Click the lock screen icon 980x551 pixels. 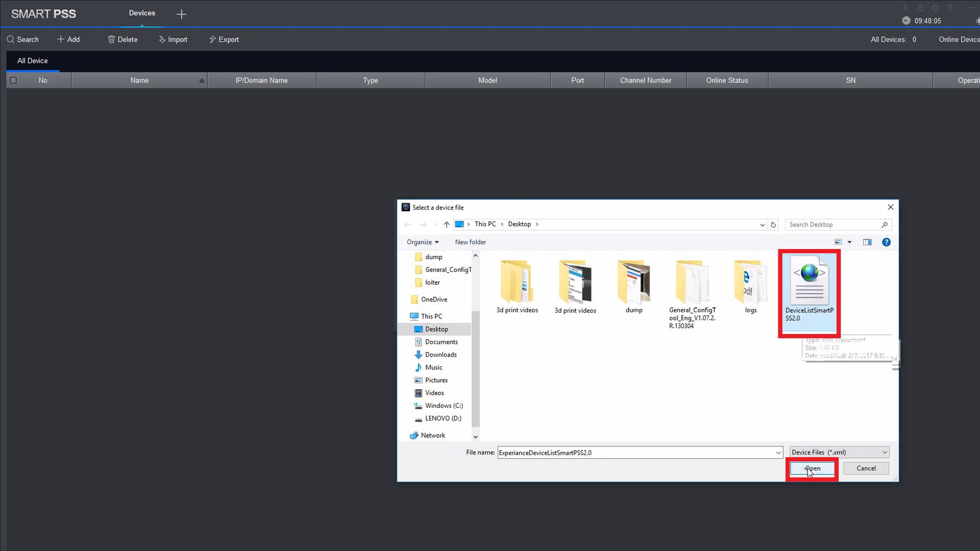(920, 8)
